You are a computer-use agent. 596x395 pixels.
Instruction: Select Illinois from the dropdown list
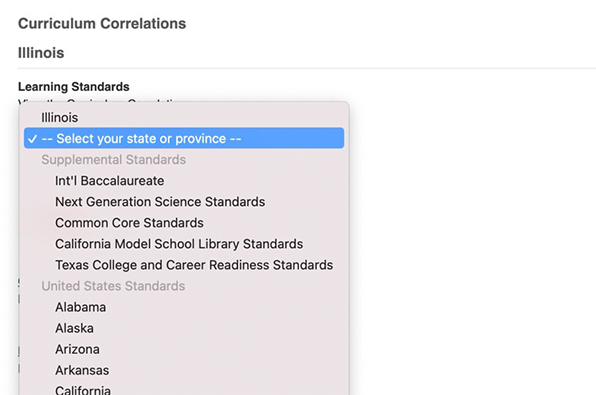click(184, 117)
